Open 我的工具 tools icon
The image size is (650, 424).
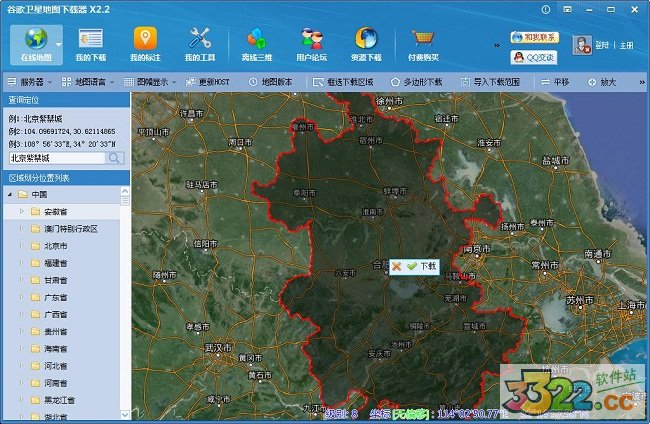200,38
